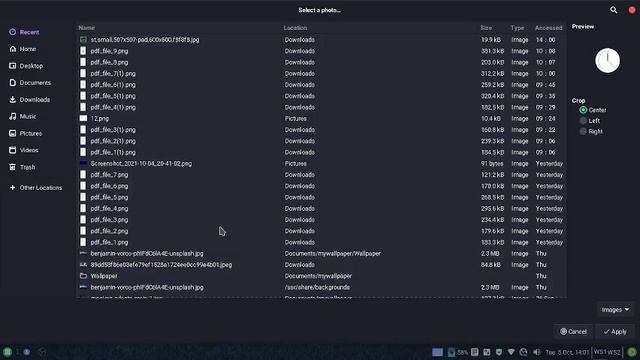Select st,small,507x507-pad,600x600 jpg file
Viewport: 640px width, 360px height.
321,40
